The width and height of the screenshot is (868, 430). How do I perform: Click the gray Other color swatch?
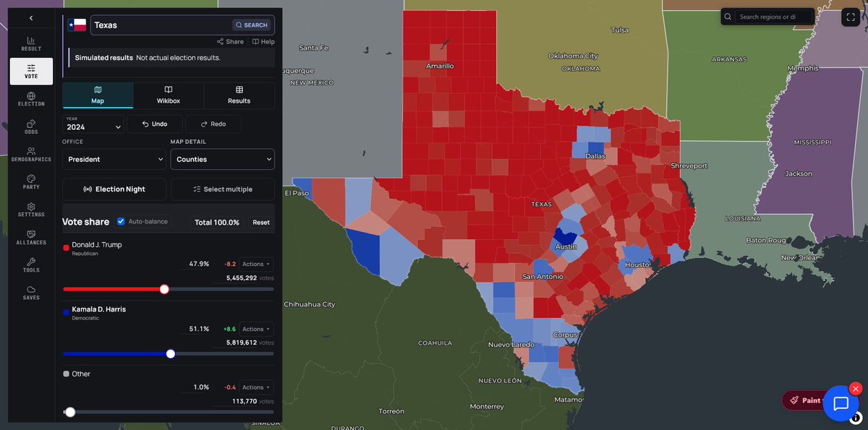point(67,374)
